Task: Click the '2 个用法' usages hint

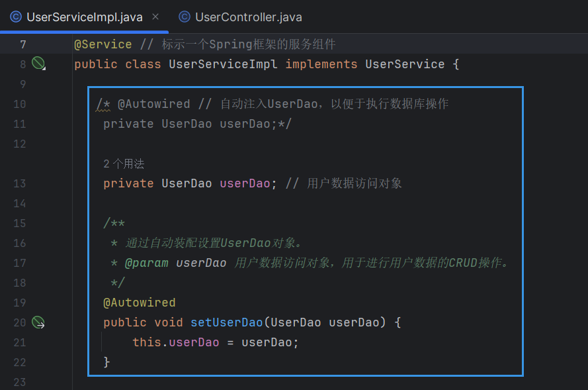Action: click(x=124, y=164)
